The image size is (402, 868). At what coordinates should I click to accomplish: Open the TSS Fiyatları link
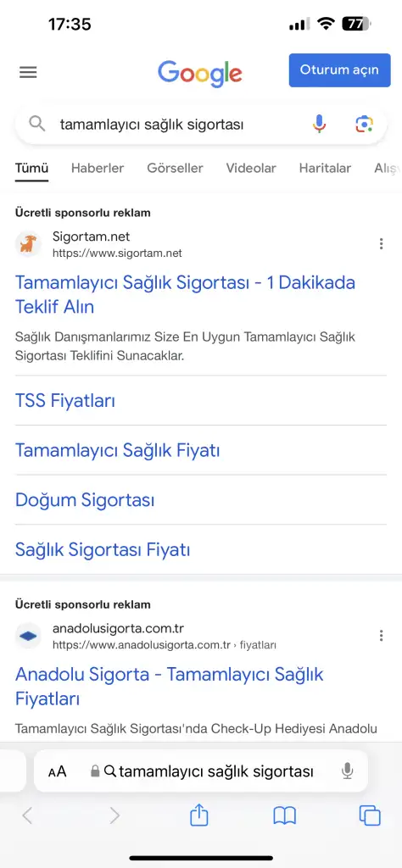pyautogui.click(x=65, y=401)
